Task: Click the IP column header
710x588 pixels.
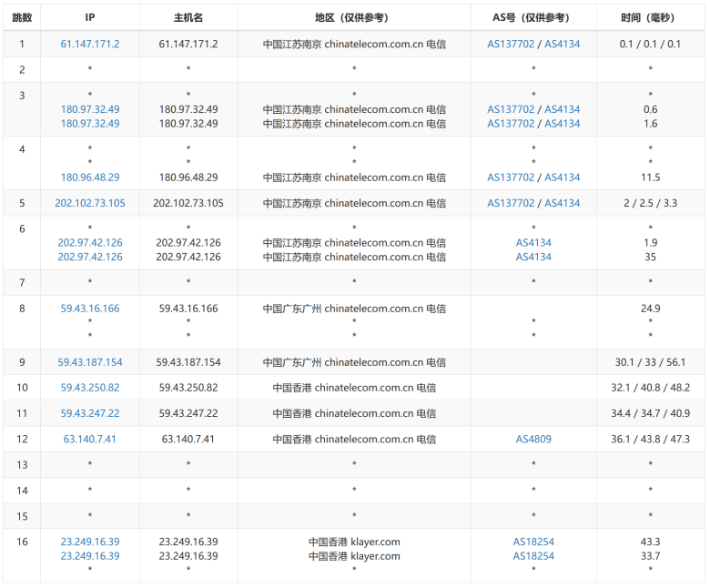Action: tap(90, 17)
